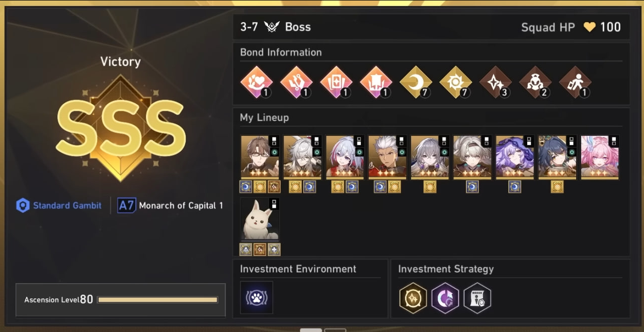Open the purple crescent Investment Strategy icon

pos(445,298)
